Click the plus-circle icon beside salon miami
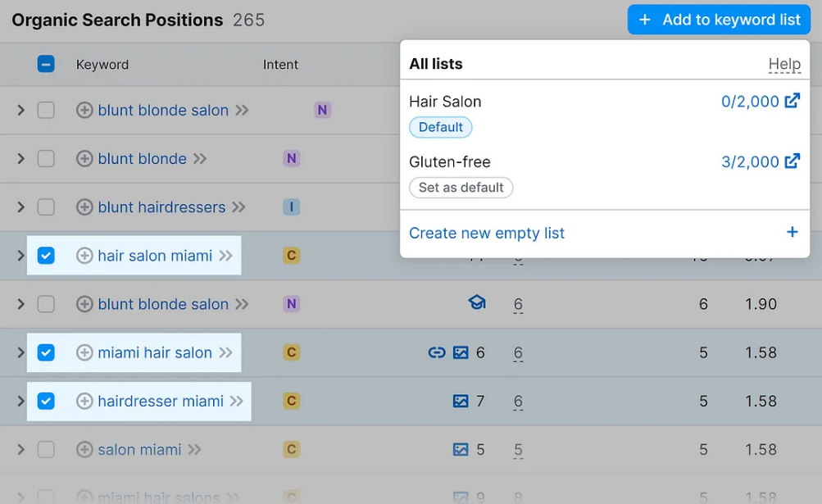 click(x=84, y=449)
